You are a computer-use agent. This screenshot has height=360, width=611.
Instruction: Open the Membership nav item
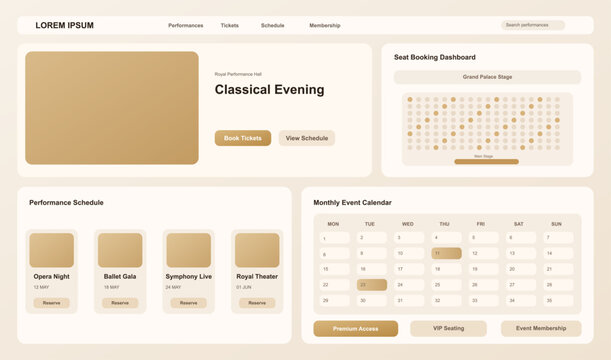(325, 25)
